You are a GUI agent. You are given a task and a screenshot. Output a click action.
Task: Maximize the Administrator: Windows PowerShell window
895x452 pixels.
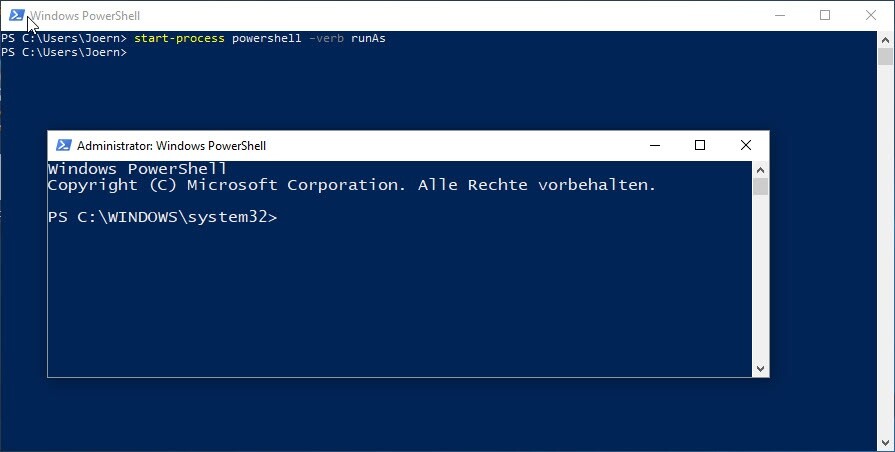[700, 145]
